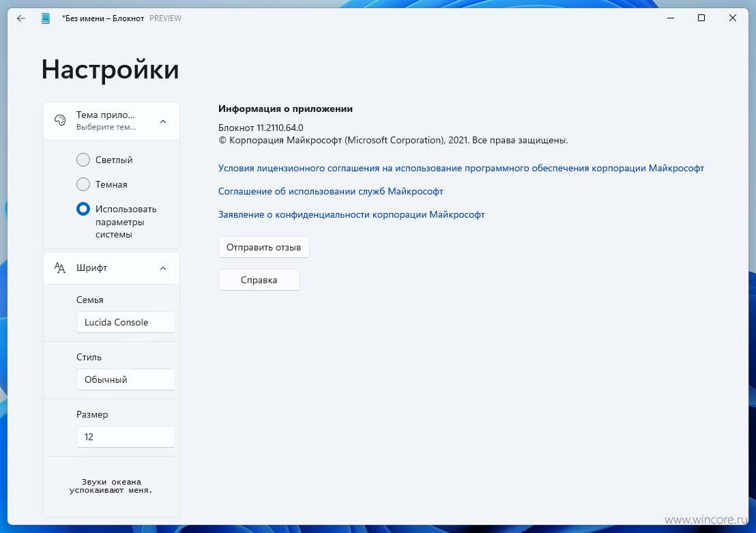Click the Информация о приложении heading
This screenshot has height=533, width=756.
(285, 109)
